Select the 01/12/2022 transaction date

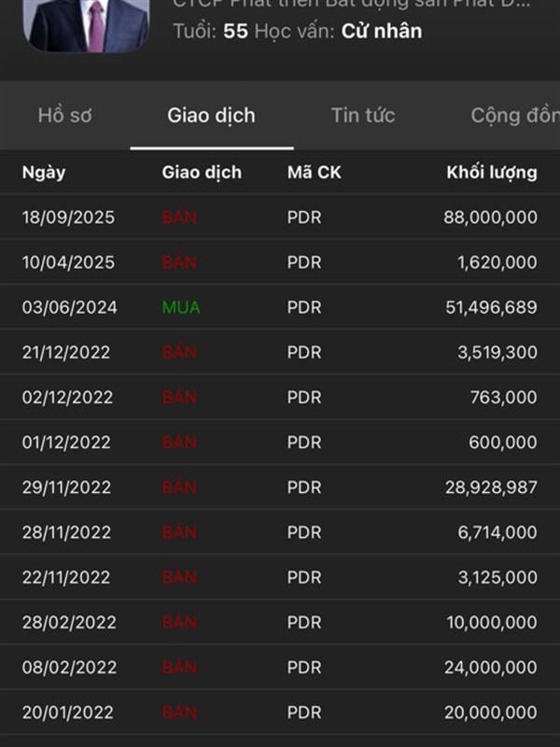pos(66,443)
